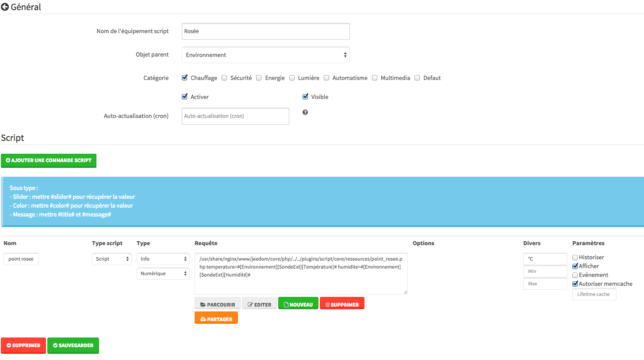Uncheck the Afficher checkbox
The width and height of the screenshot is (644, 360).
click(575, 266)
